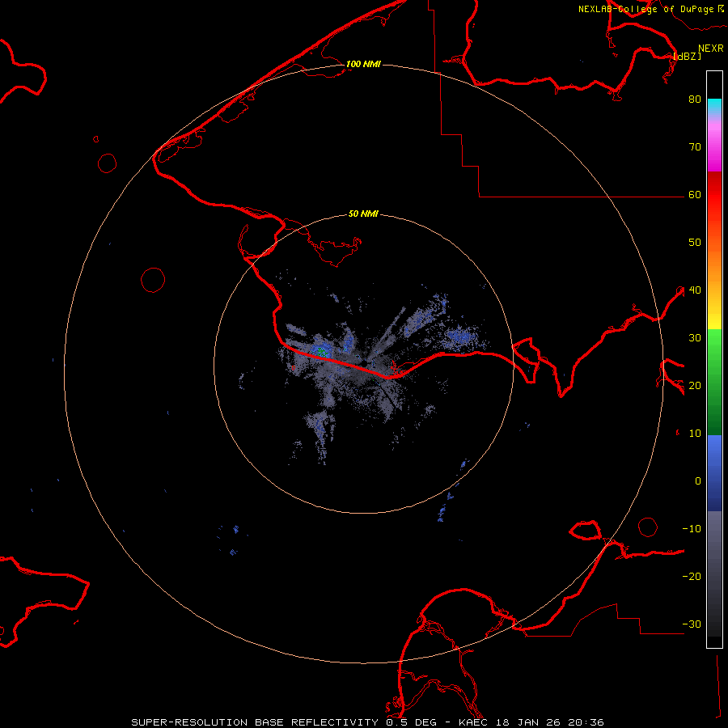This screenshot has width=728, height=728.
Task: Click the "50 NMI" range ring label
Action: [363, 214]
